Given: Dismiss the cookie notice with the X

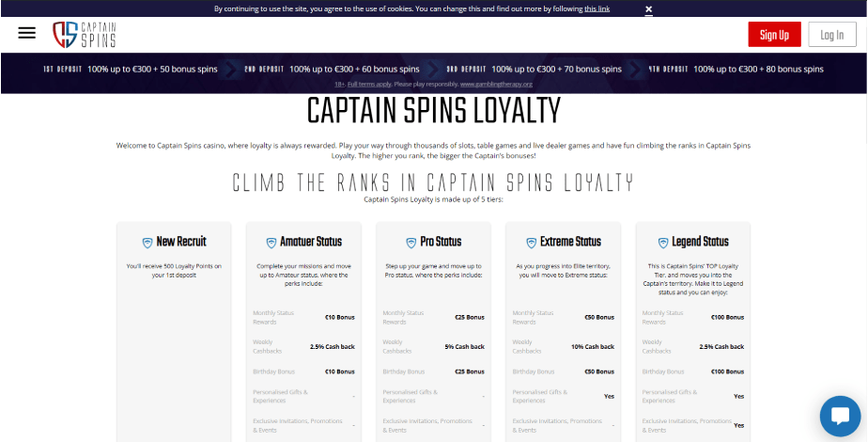Looking at the screenshot, I should (649, 8).
